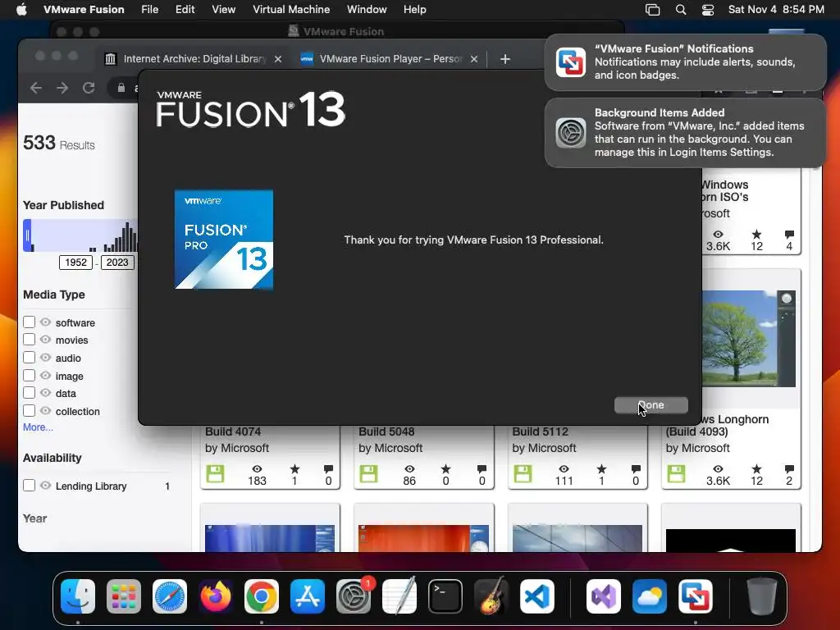Check the software media type box
This screenshot has width=840, height=630.
pyautogui.click(x=29, y=322)
